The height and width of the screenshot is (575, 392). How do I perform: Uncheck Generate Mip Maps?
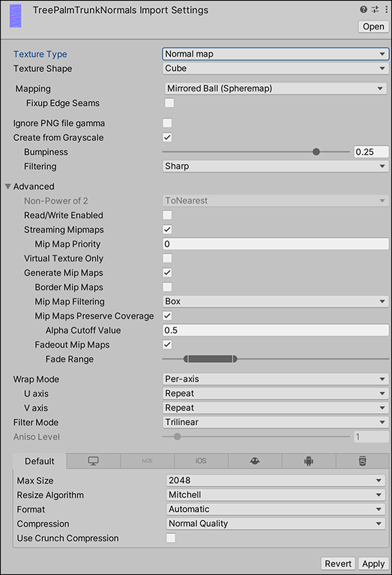(167, 273)
